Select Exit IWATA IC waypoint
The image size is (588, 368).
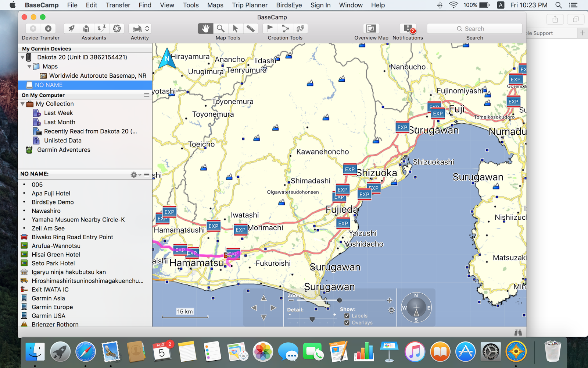click(50, 290)
